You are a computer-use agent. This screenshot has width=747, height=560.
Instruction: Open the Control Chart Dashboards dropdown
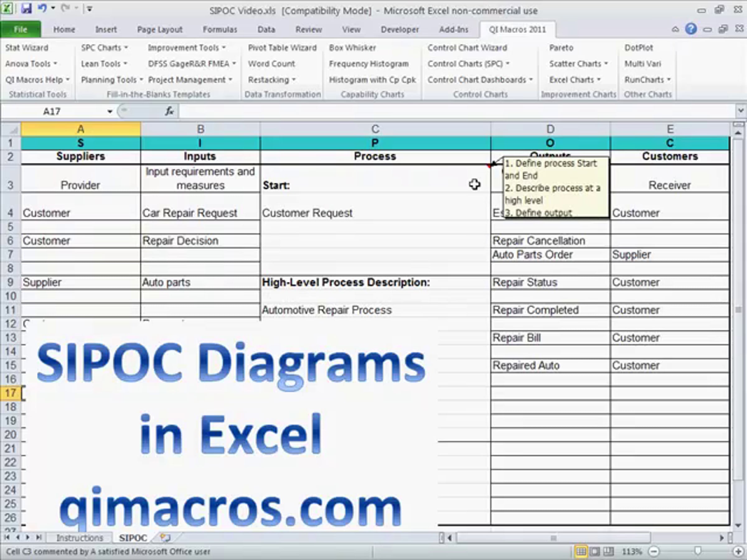click(x=480, y=80)
